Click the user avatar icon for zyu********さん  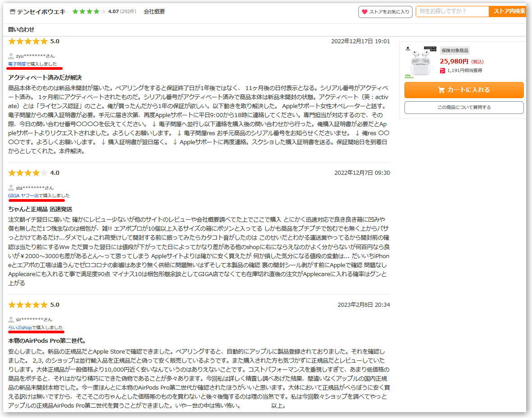(11, 56)
